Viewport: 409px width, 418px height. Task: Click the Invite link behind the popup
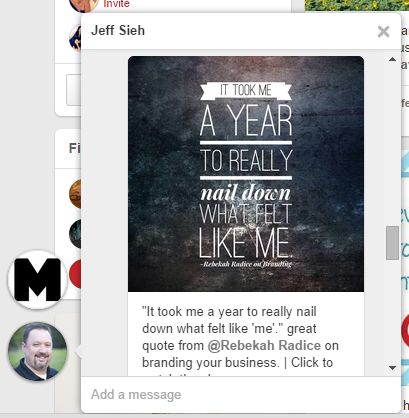(116, 4)
